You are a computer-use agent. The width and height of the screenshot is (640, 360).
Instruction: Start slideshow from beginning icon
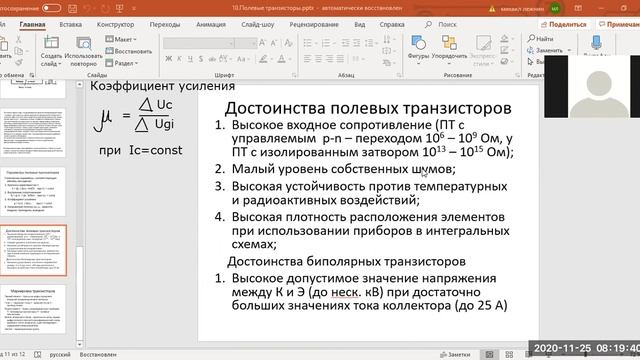[x=120, y=8]
